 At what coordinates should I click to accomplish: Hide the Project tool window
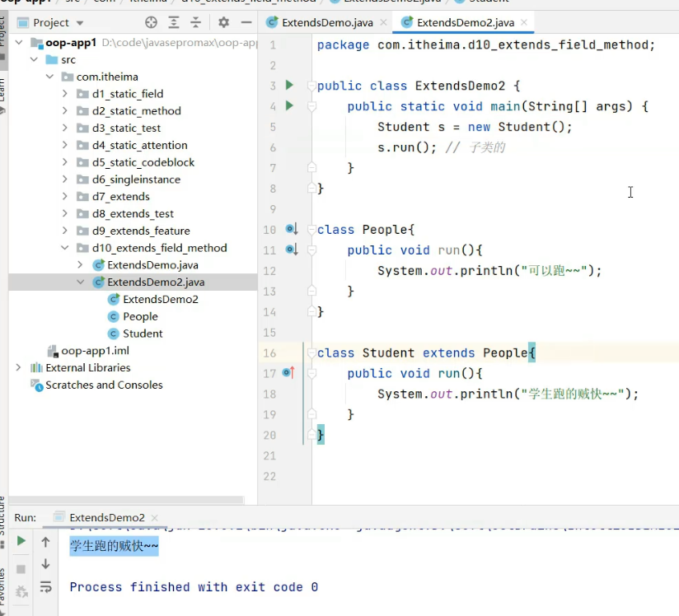245,22
